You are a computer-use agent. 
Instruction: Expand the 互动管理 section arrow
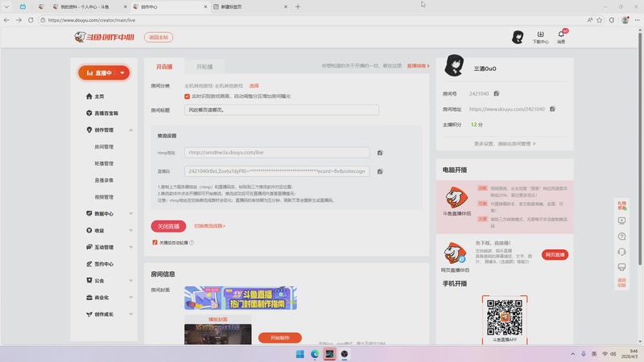[131, 247]
